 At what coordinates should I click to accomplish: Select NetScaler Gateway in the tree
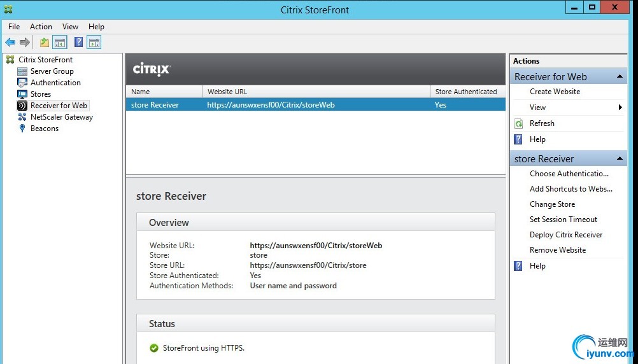click(x=62, y=117)
